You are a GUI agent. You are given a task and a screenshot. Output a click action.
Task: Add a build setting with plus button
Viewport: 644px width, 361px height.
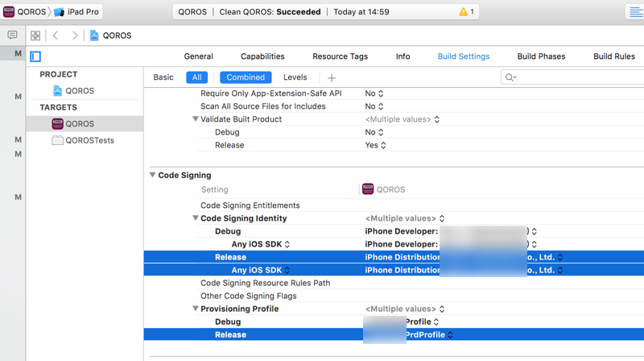point(332,77)
